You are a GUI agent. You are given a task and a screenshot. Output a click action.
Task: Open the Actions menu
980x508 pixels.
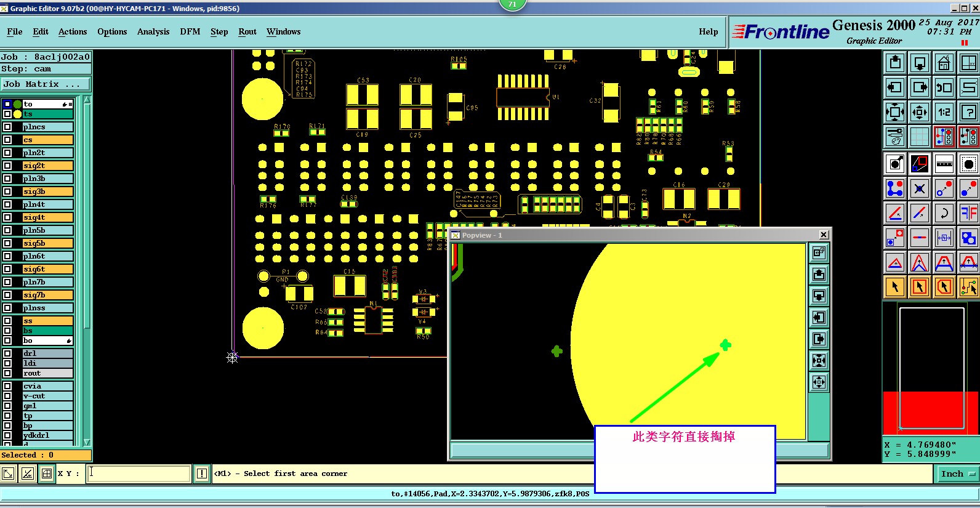pos(73,31)
